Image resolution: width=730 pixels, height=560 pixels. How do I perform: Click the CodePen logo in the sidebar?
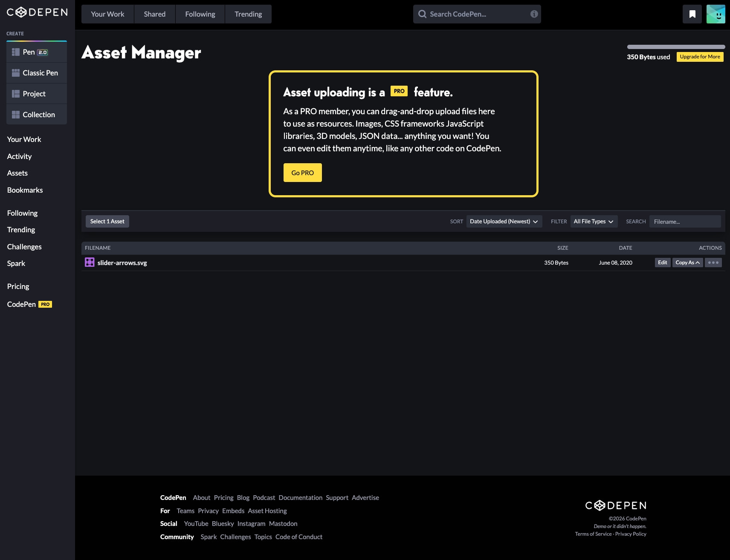[x=37, y=12]
